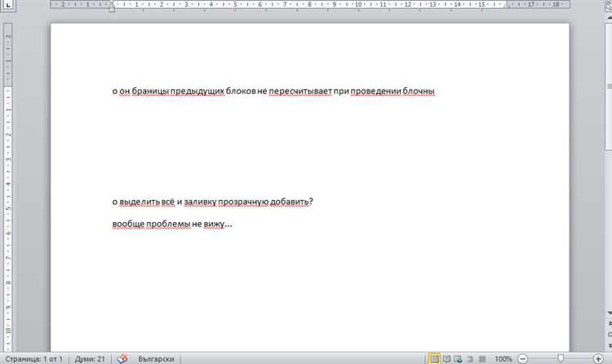
Task: Click the zoom out minus button
Action: coord(522,358)
